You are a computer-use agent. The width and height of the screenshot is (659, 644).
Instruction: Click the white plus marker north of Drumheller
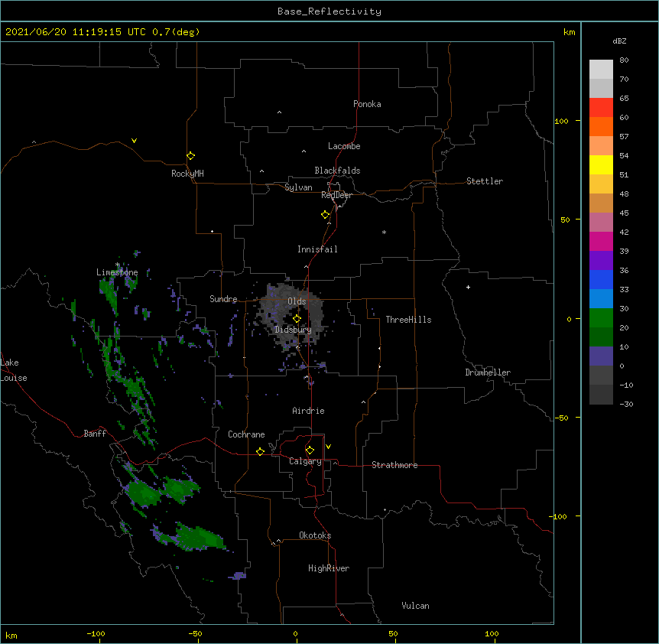click(468, 287)
